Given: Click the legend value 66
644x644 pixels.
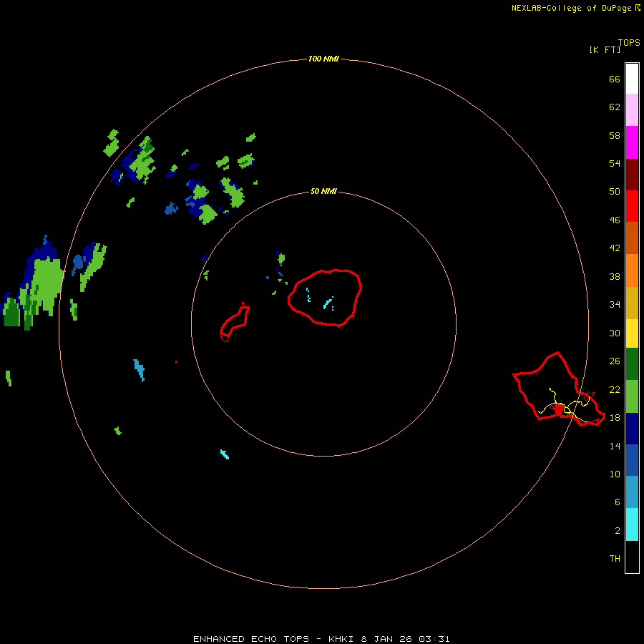Looking at the screenshot, I should (615, 79).
